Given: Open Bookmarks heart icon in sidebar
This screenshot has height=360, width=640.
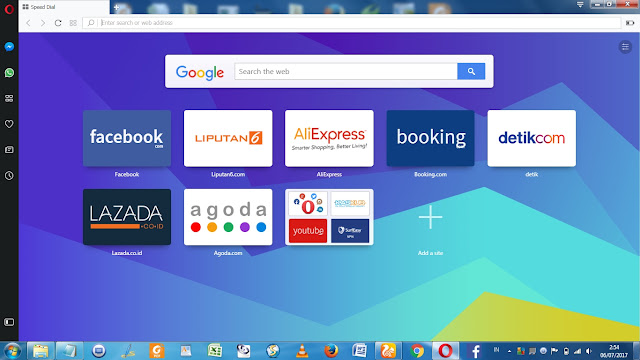Looking at the screenshot, I should (x=9, y=124).
